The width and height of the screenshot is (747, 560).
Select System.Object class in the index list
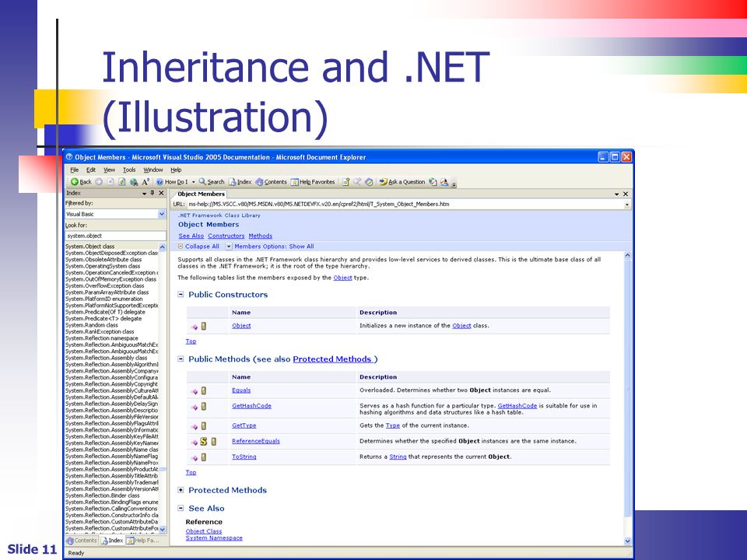(x=90, y=247)
